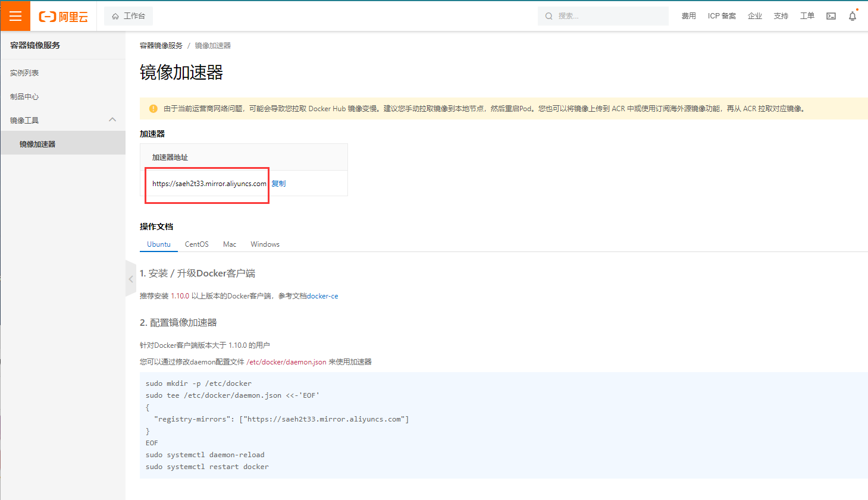Click the '1. 安装 / 升级Docker客户端' heading

(x=198, y=273)
